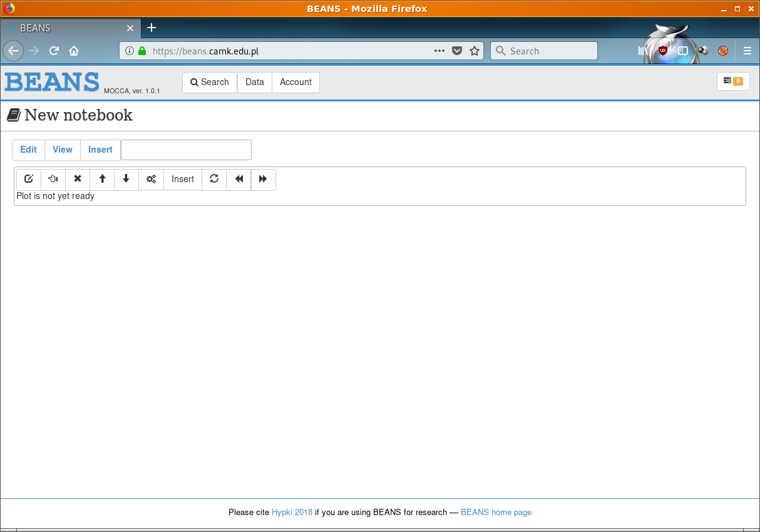The width and height of the screenshot is (760, 532).
Task: Expand the Insert dropdown in entry toolbar
Action: coord(183,179)
